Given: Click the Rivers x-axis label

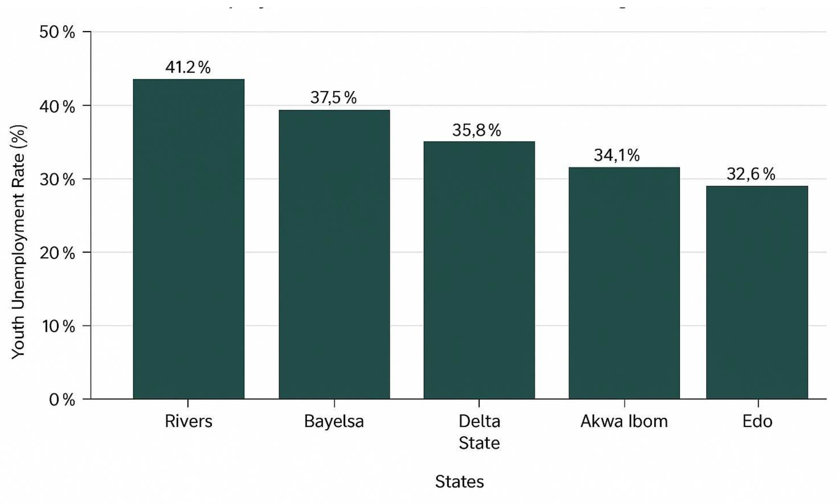Looking at the screenshot, I should click(188, 421).
